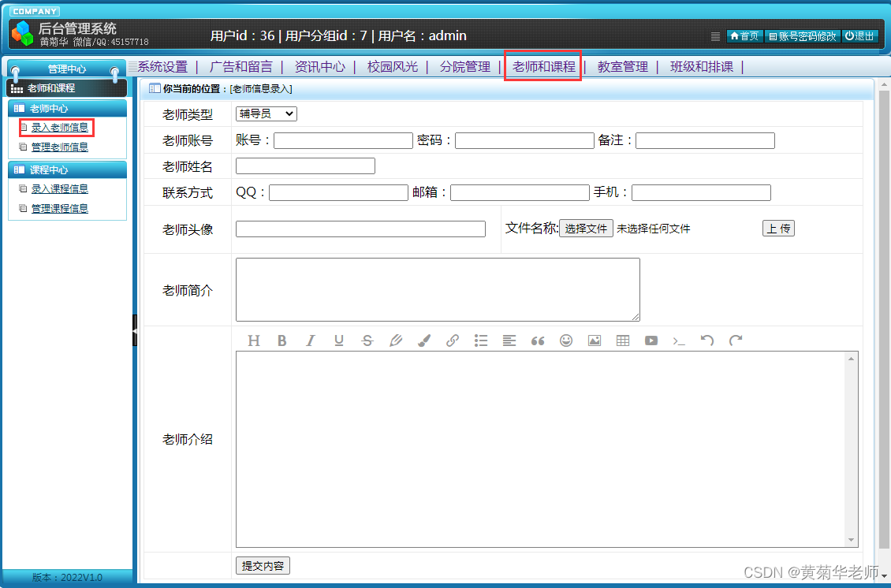891x588 pixels.
Task: Click the main page scrollbar up arrow
Action: click(884, 84)
